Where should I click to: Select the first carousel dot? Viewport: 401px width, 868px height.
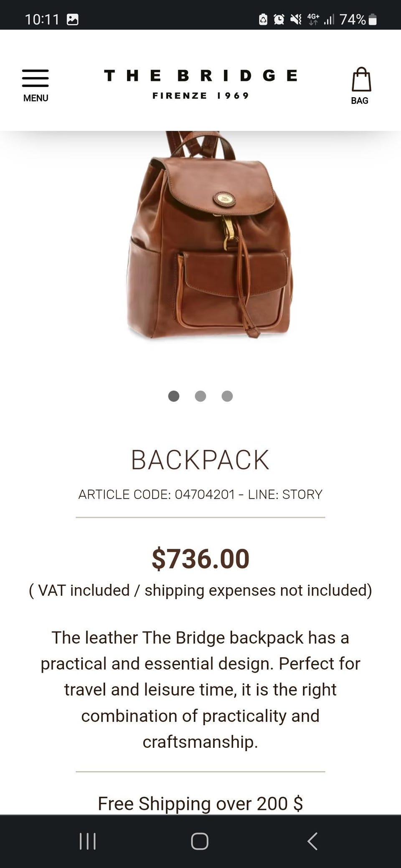(174, 396)
